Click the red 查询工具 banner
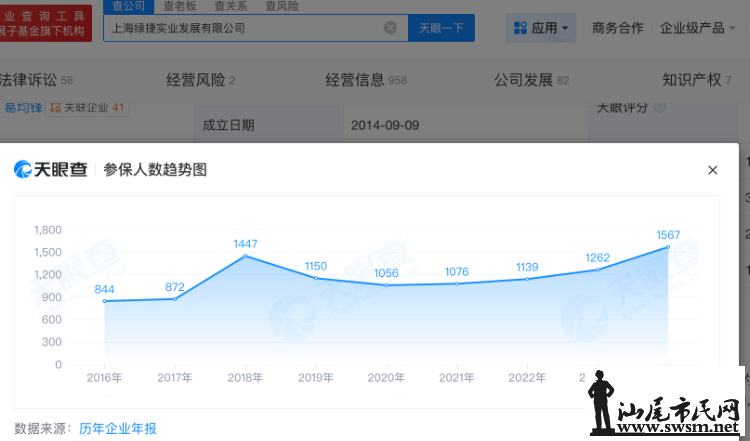The height and width of the screenshot is (441, 750). (44, 23)
